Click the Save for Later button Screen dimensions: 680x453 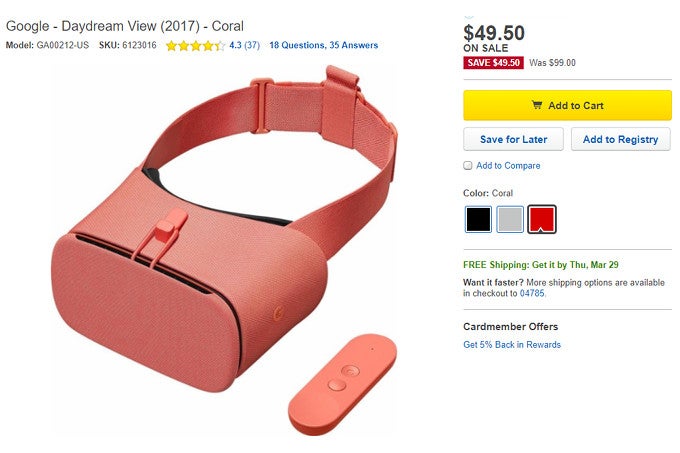coord(513,139)
